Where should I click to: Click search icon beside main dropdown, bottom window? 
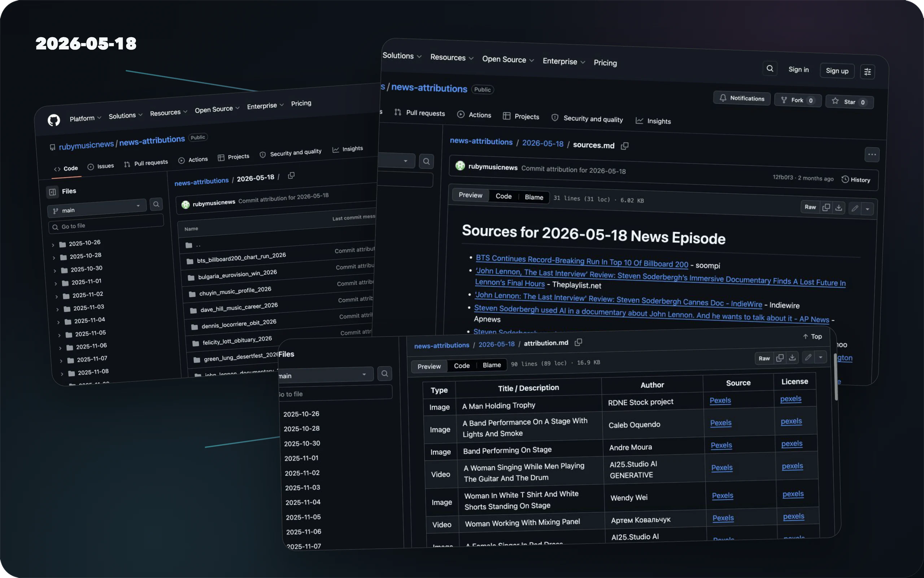384,374
